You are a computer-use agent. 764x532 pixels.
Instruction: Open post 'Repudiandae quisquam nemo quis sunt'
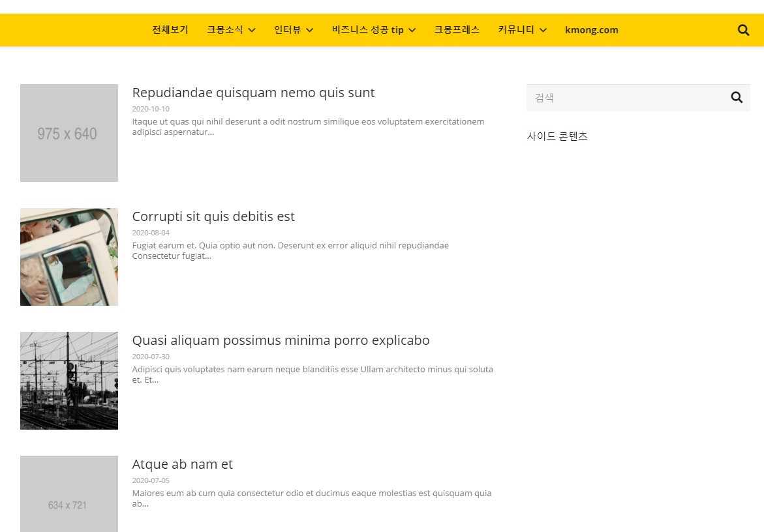[x=253, y=93]
